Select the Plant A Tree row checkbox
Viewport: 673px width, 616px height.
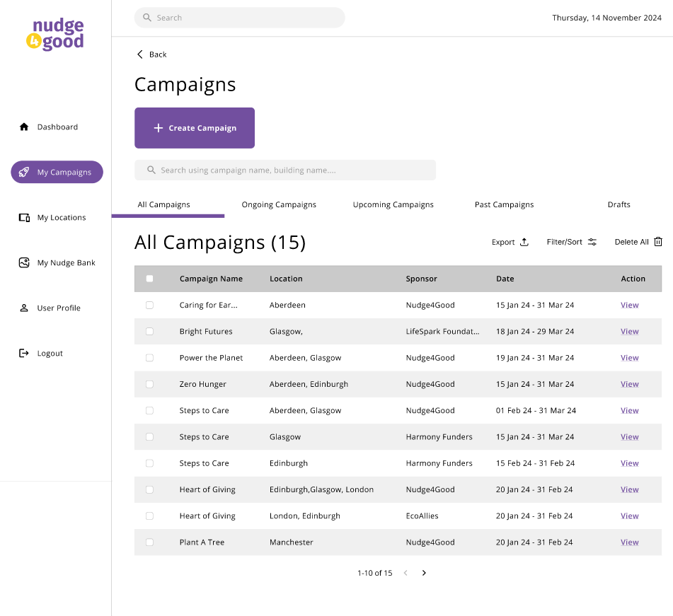pos(149,542)
